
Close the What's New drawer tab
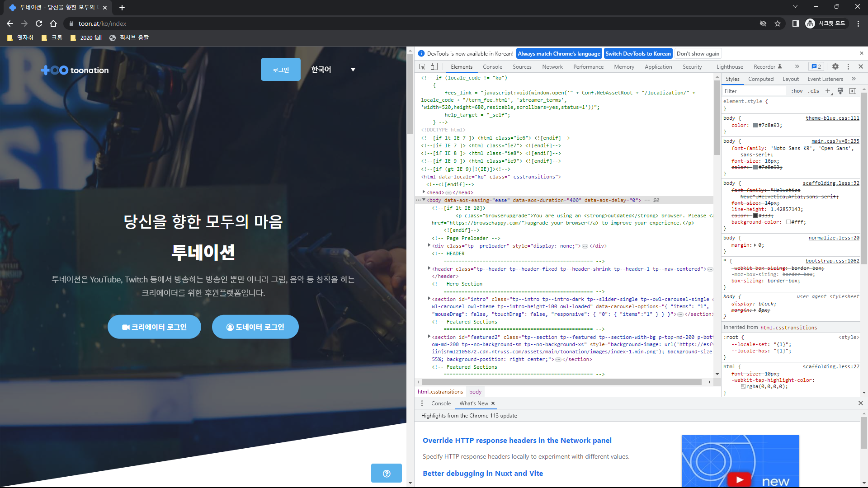(493, 404)
